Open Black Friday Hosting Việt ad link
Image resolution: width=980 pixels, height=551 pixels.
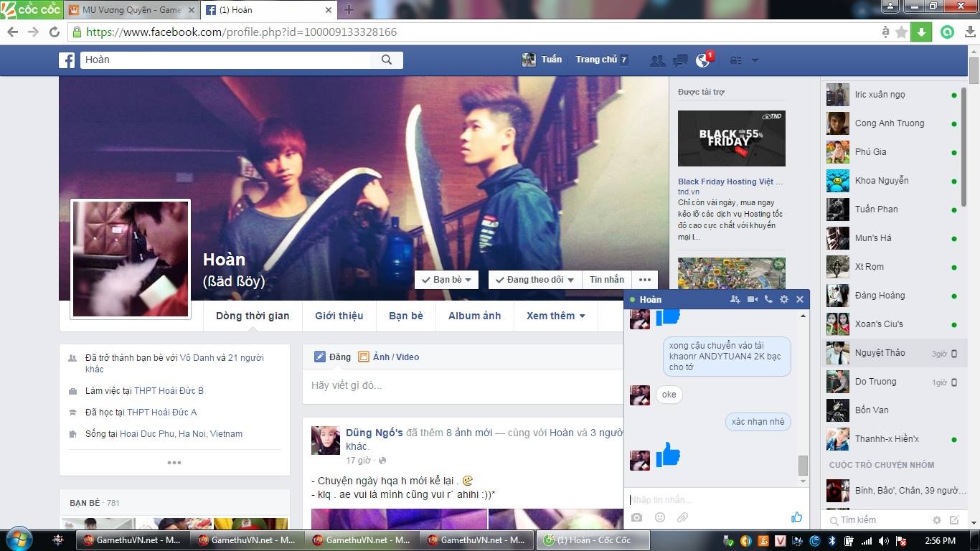click(x=730, y=182)
